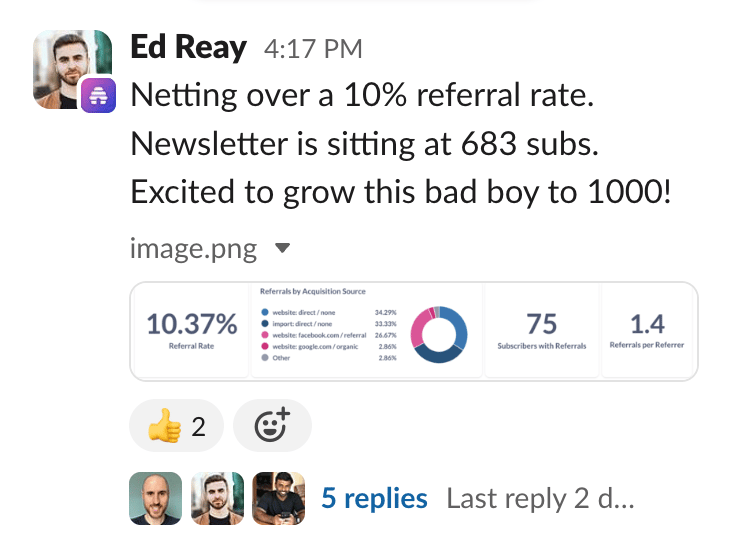Open the add reaction emoji picker
Viewport: 738px width, 546px height.
(x=273, y=426)
